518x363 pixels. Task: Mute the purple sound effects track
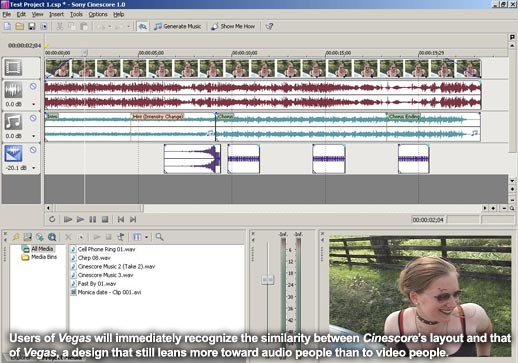[x=33, y=150]
